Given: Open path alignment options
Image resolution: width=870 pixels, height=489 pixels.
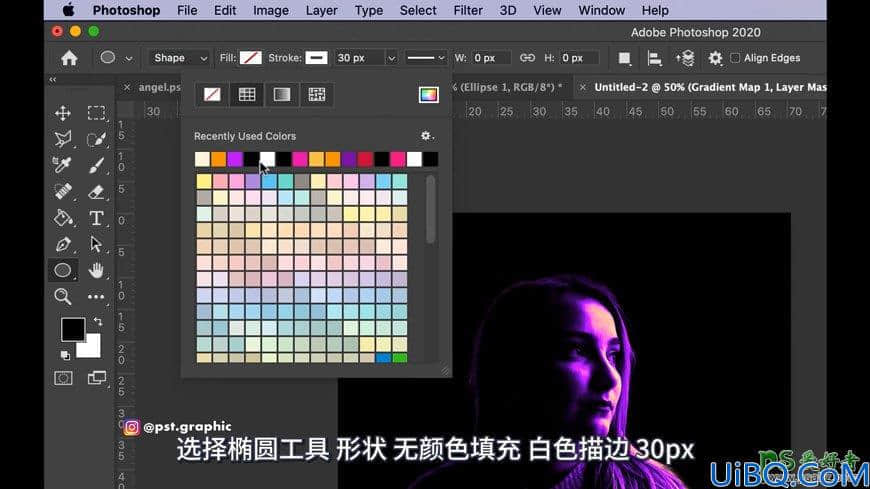Looking at the screenshot, I should point(655,58).
